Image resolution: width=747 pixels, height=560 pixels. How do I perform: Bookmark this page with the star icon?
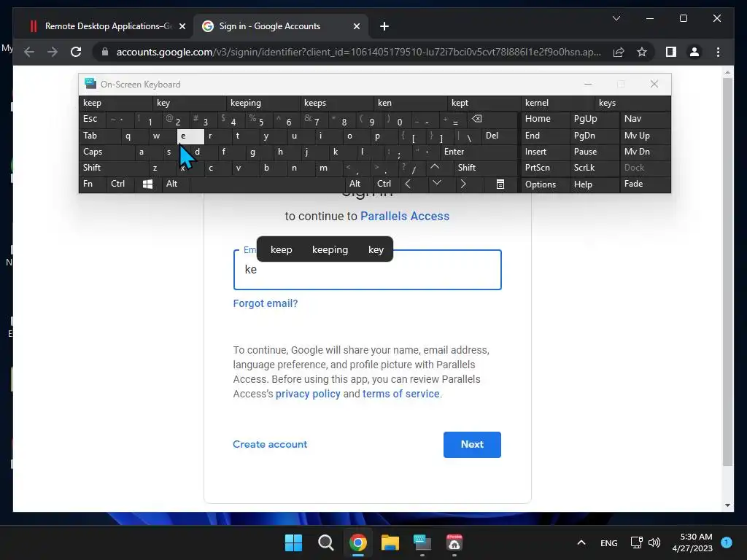pyautogui.click(x=642, y=52)
